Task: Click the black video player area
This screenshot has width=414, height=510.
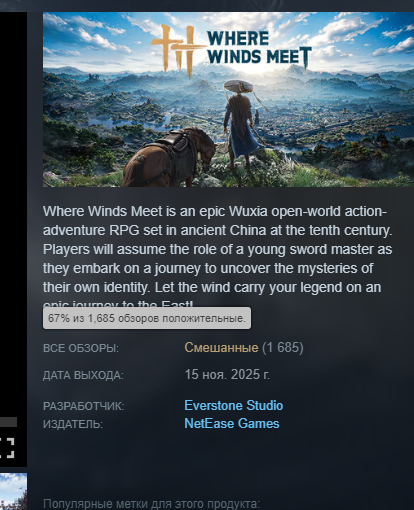Action: click(13, 213)
